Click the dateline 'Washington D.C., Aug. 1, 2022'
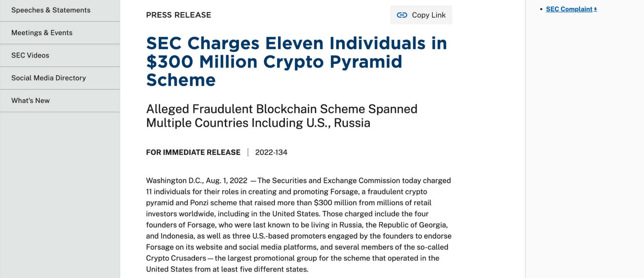644x278 pixels. [197, 181]
